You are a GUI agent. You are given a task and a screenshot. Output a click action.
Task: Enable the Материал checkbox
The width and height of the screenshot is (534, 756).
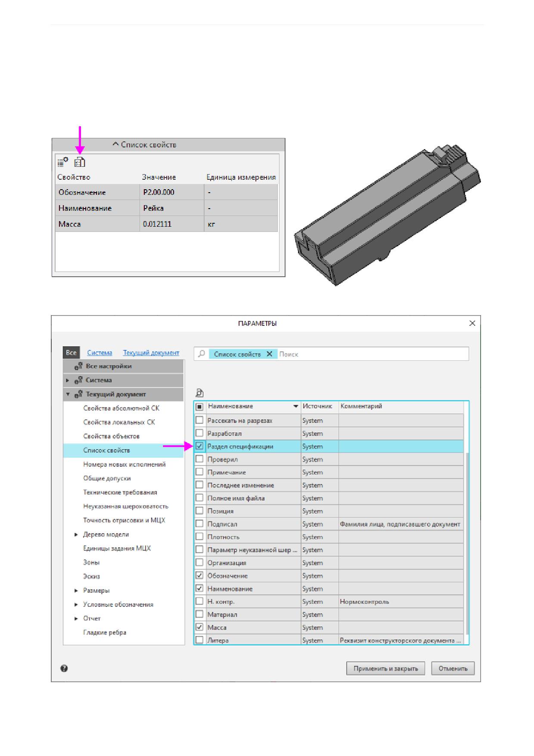coord(199,614)
